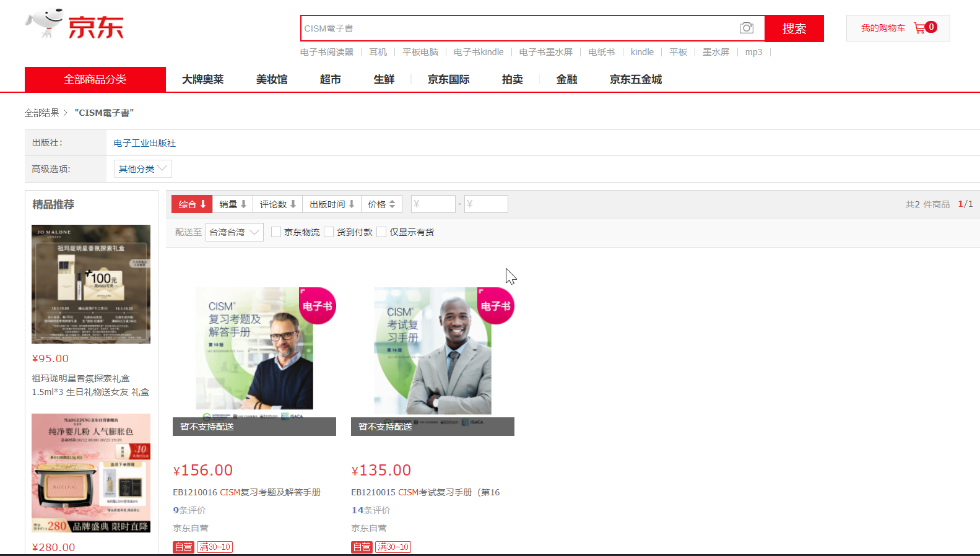Click hot search link 电子书墨水屏

(546, 52)
